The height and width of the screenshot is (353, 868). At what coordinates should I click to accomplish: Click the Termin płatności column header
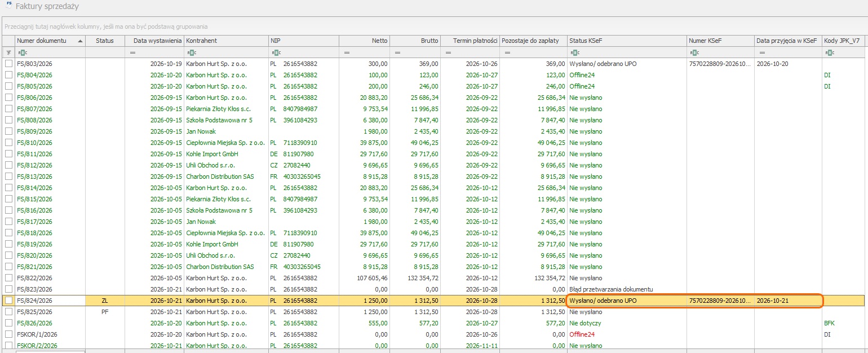pos(470,41)
